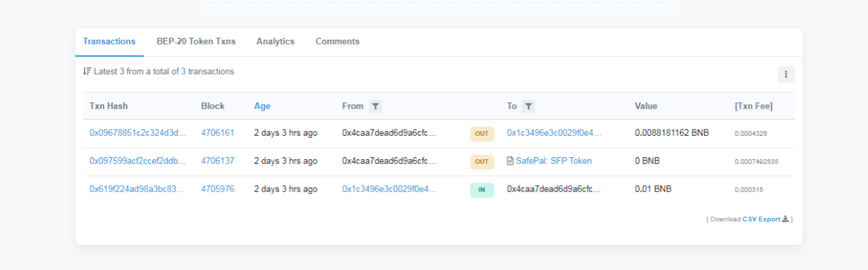Open the three-dot options menu

(786, 74)
